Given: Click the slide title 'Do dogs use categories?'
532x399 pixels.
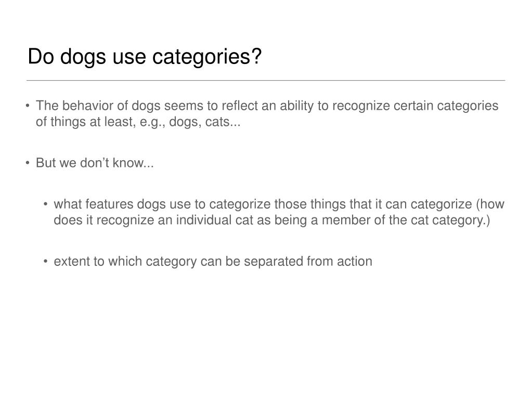Looking at the screenshot, I should (x=145, y=56).
